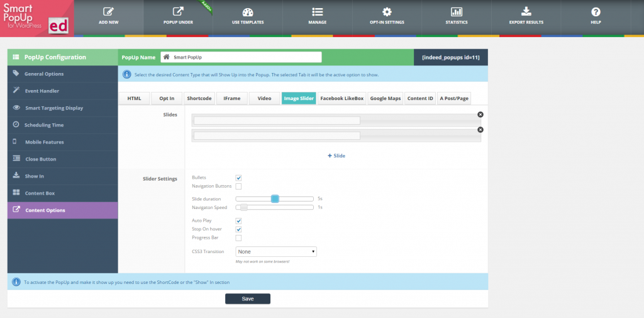This screenshot has height=318, width=644.
Task: Click the Event Handler wand icon
Action: (16, 90)
